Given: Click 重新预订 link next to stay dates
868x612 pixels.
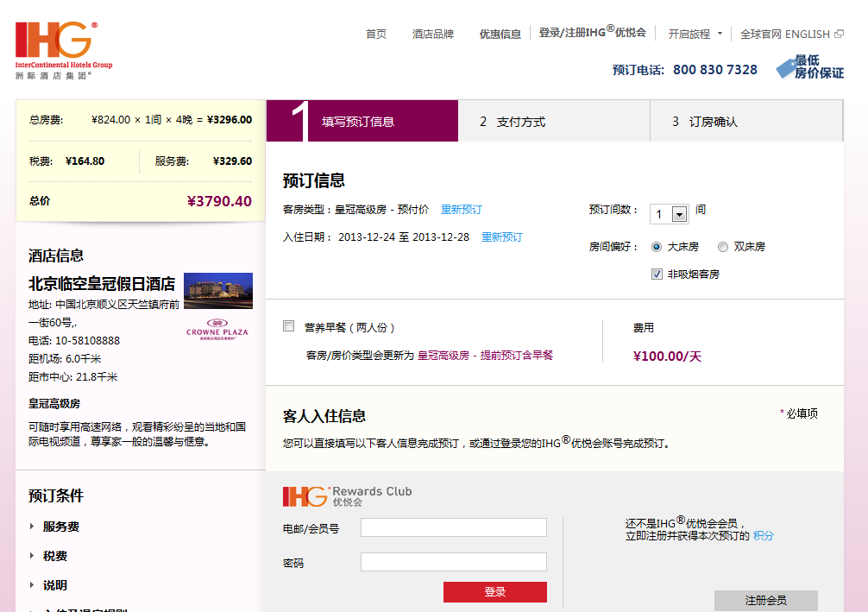Looking at the screenshot, I should click(x=502, y=237).
